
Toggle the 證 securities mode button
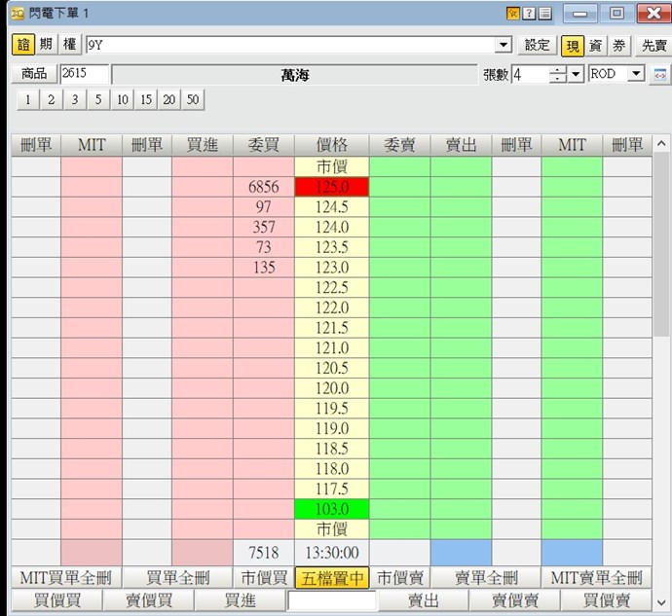22,45
